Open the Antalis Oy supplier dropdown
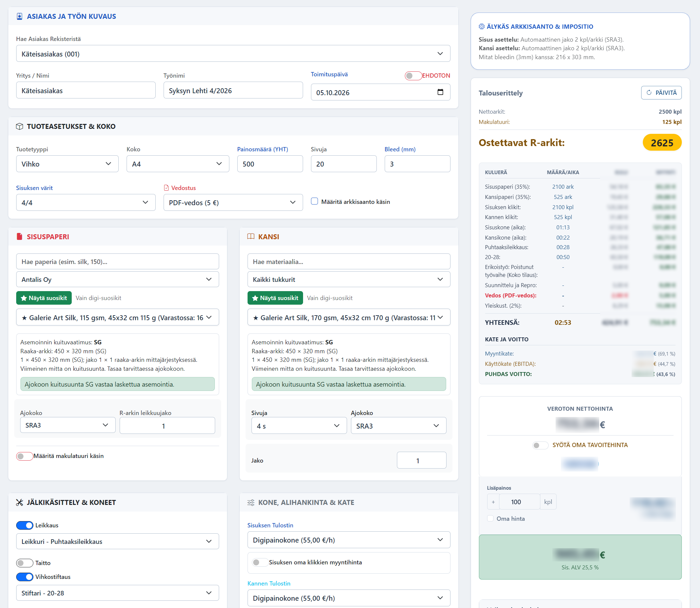 [x=117, y=279]
